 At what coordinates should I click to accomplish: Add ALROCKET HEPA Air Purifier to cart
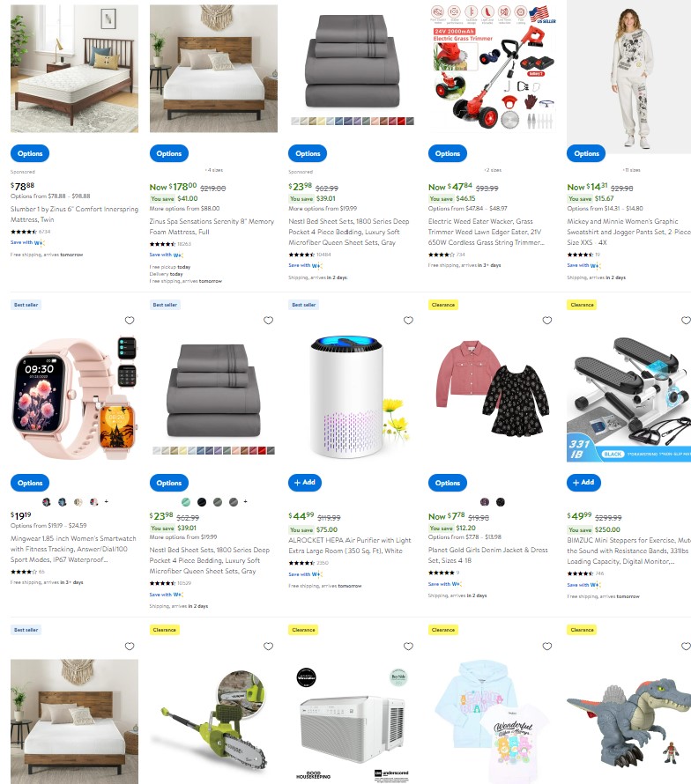(305, 483)
